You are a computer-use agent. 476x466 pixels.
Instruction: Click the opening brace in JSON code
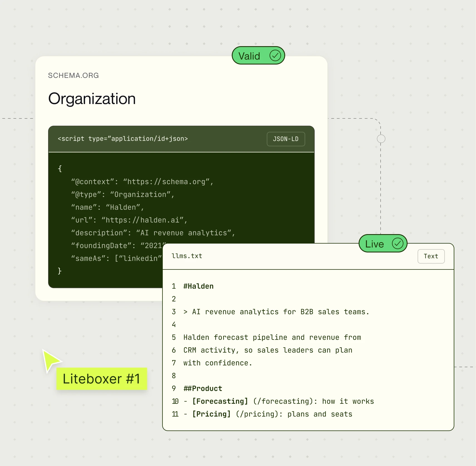click(60, 168)
